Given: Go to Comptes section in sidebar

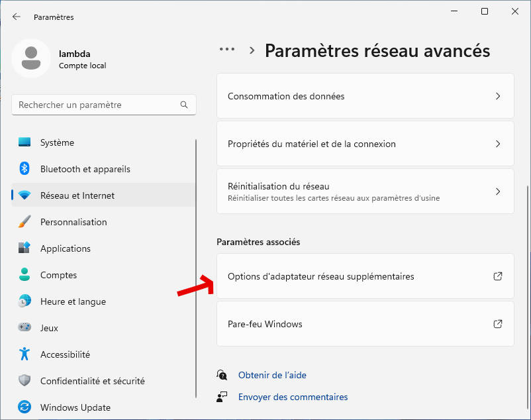Looking at the screenshot, I should pos(58,275).
